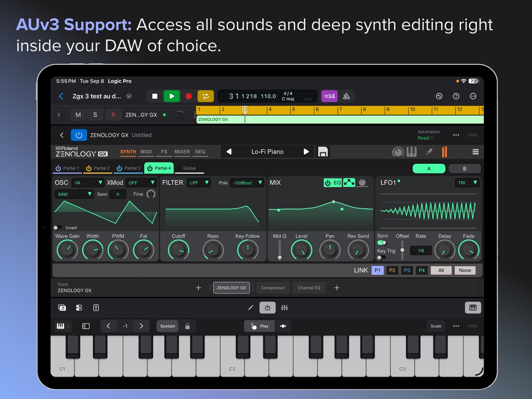
Task: Load the next preset with right arrow
Action: click(x=306, y=152)
